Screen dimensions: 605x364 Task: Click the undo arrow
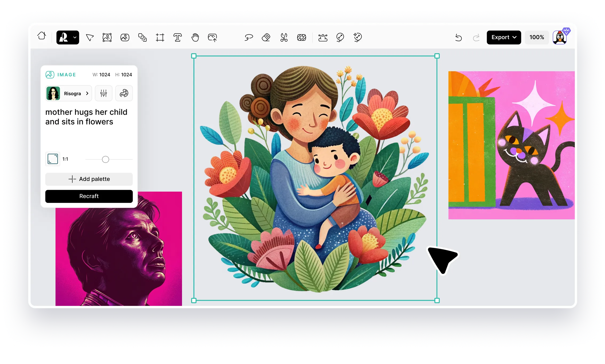tap(458, 38)
